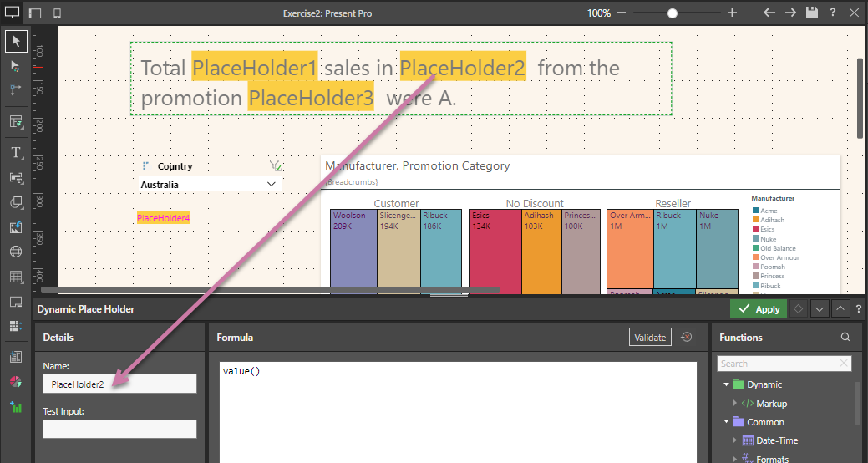
Task: Redo with the right arrow
Action: pos(790,13)
